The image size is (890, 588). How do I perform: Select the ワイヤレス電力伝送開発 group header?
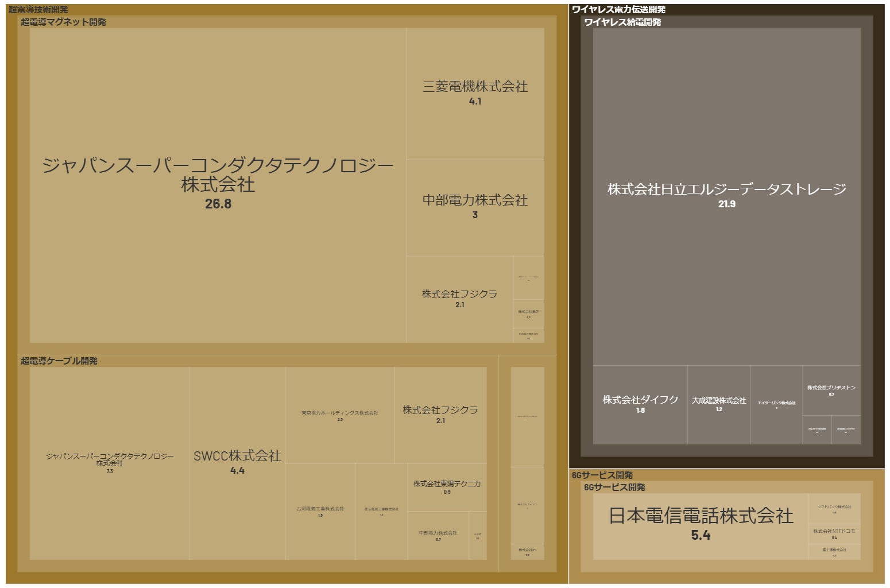pyautogui.click(x=618, y=10)
